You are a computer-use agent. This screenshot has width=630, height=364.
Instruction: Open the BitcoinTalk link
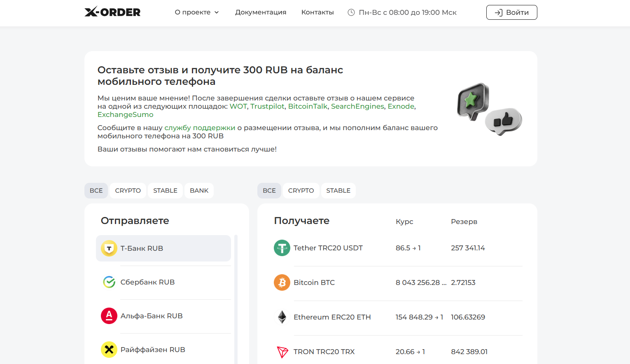pyautogui.click(x=308, y=106)
